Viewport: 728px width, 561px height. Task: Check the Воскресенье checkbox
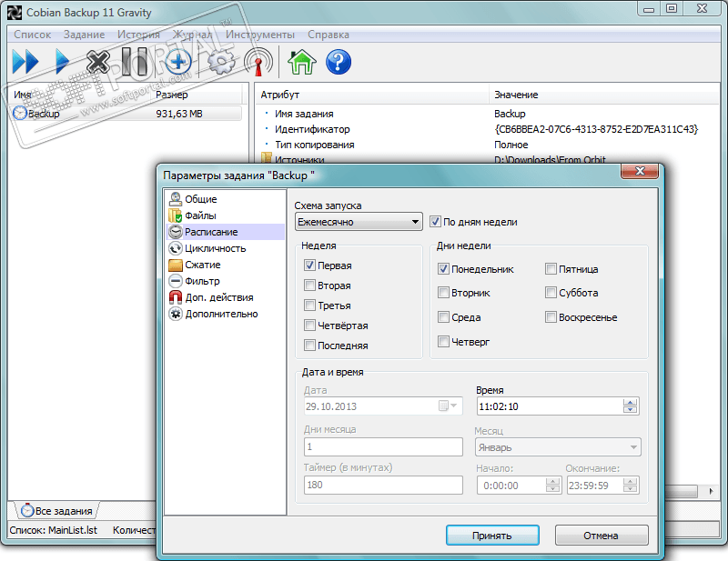pyautogui.click(x=551, y=317)
